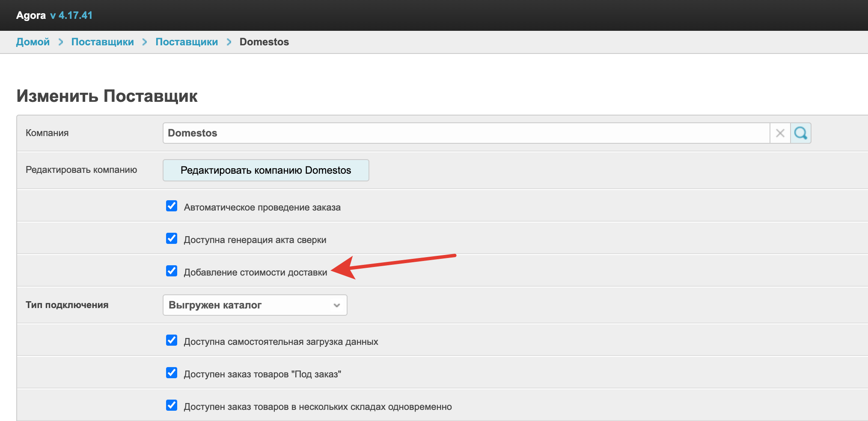
Task: Clear the company field with the X icon
Action: 780,133
